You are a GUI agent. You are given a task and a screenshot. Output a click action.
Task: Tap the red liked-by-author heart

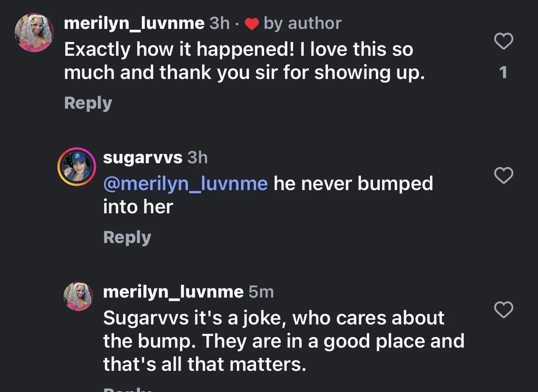click(x=251, y=24)
